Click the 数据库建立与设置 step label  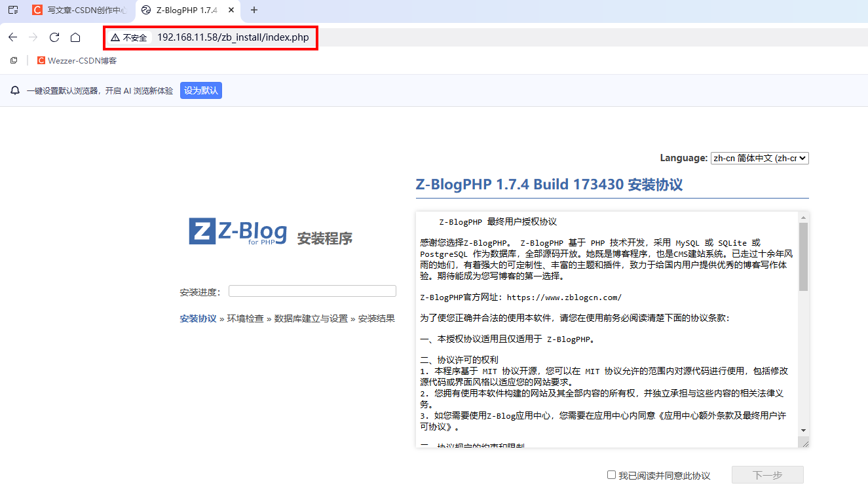click(311, 318)
